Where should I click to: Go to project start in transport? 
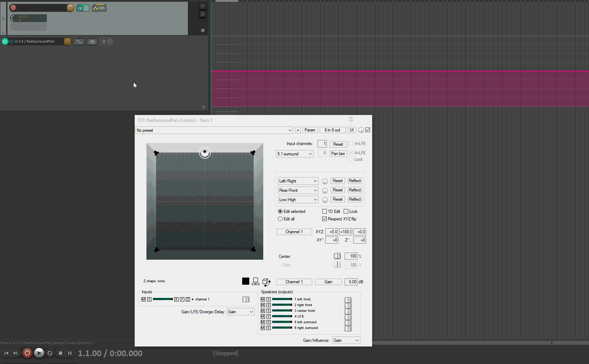pyautogui.click(x=6, y=353)
